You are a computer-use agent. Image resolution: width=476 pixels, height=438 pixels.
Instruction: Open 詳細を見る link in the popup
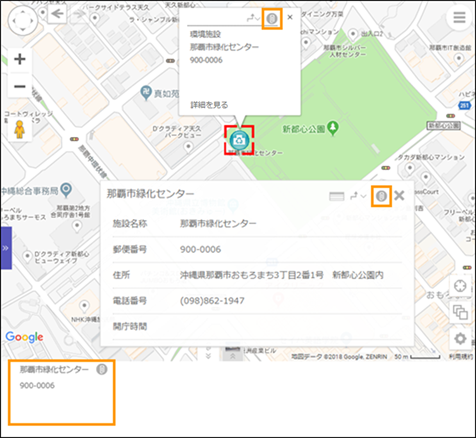click(x=209, y=105)
